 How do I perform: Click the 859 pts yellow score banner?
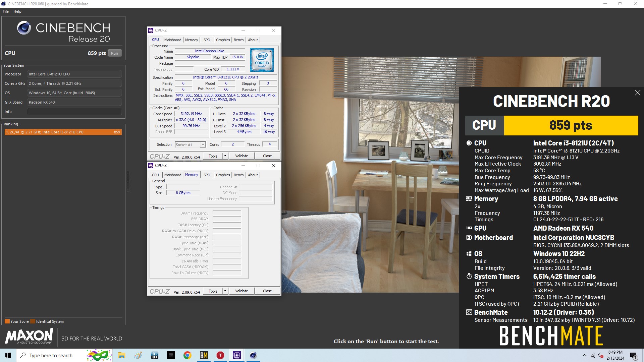point(571,125)
